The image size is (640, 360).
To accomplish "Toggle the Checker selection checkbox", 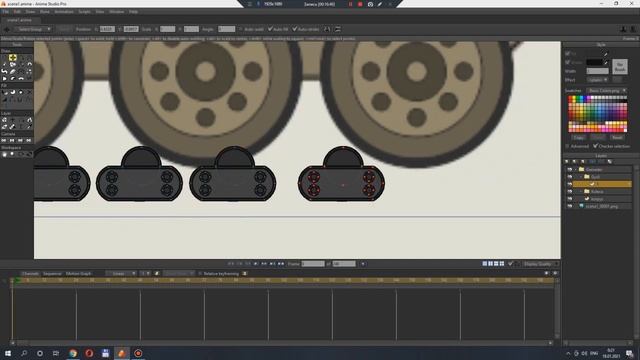I will 596,146.
